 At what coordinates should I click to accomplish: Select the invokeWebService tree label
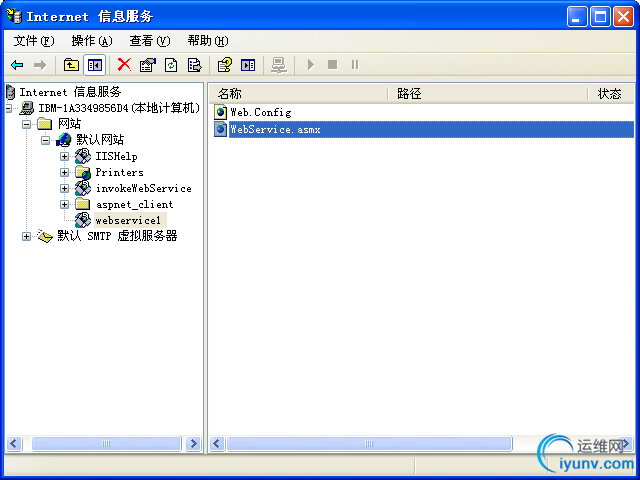[144, 188]
